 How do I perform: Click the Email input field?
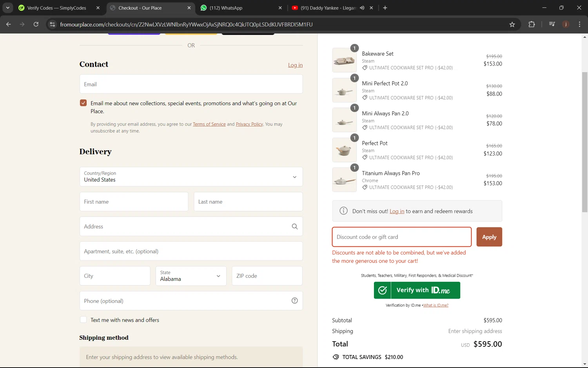pos(191,84)
